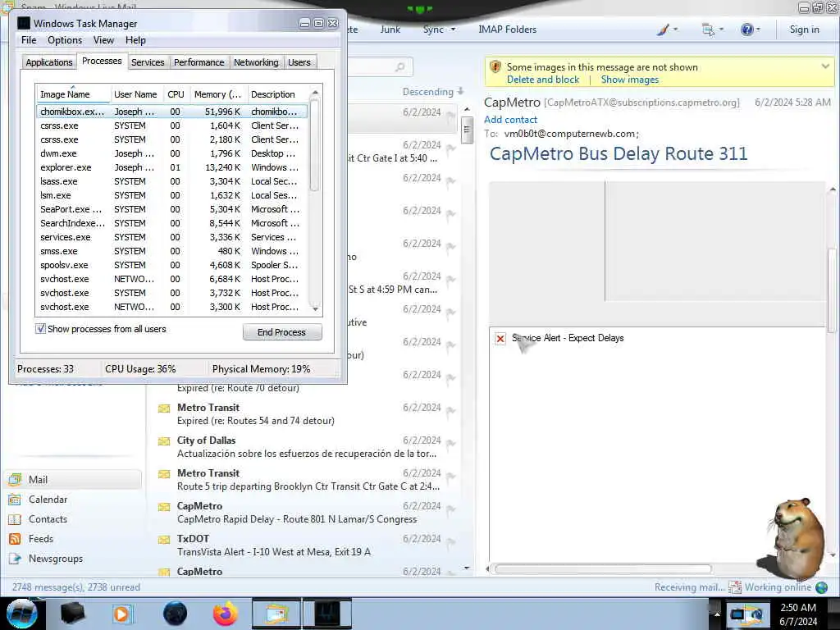Click process list scrollbar down arrow
This screenshot has height=630, width=840.
point(315,309)
